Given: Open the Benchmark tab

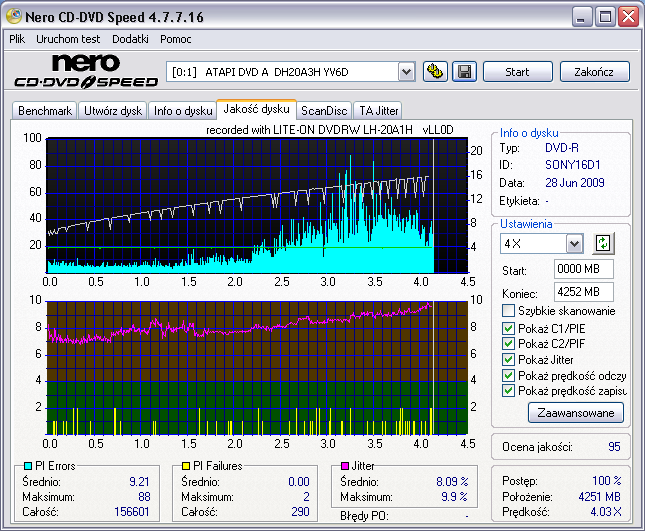Looking at the screenshot, I should [45, 111].
